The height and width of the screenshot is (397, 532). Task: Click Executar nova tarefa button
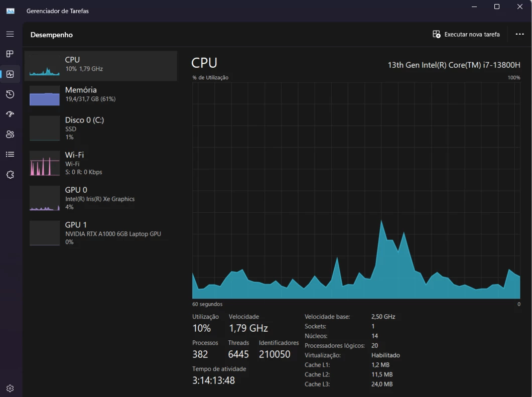click(466, 34)
